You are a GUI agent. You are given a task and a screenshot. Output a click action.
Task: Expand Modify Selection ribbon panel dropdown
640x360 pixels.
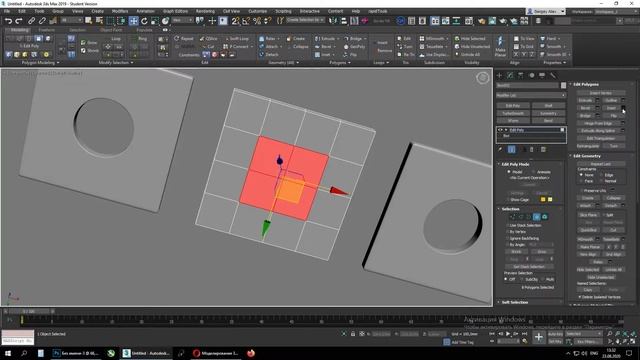coord(116,63)
